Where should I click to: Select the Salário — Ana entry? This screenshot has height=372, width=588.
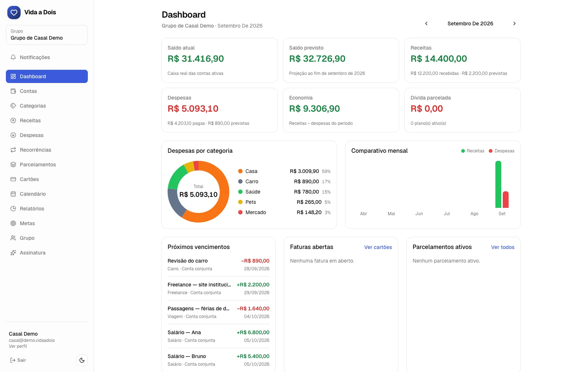click(218, 336)
